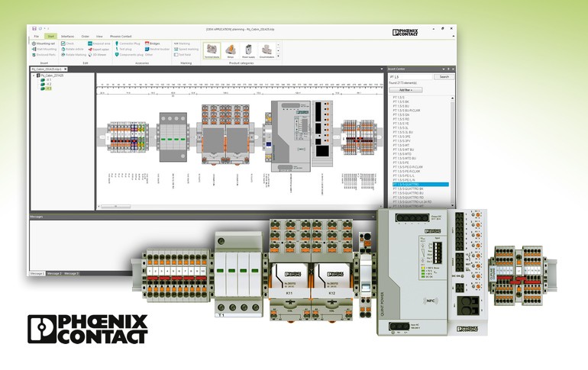
Task: Choose Enclosed Parts in Insert group
Action: pos(44,55)
